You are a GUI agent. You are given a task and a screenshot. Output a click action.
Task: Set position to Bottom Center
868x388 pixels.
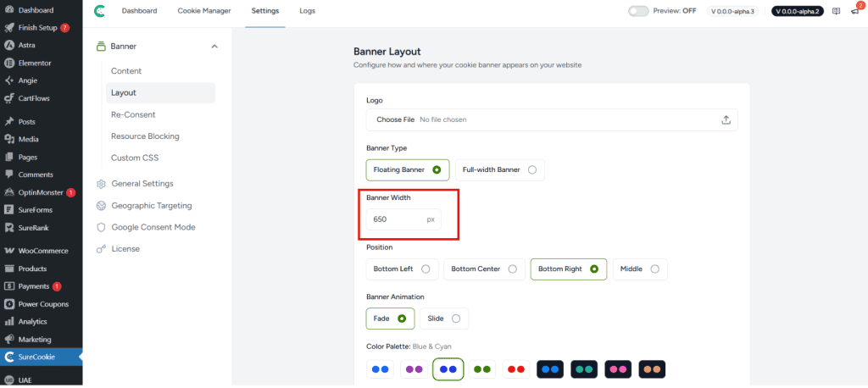pyautogui.click(x=484, y=269)
